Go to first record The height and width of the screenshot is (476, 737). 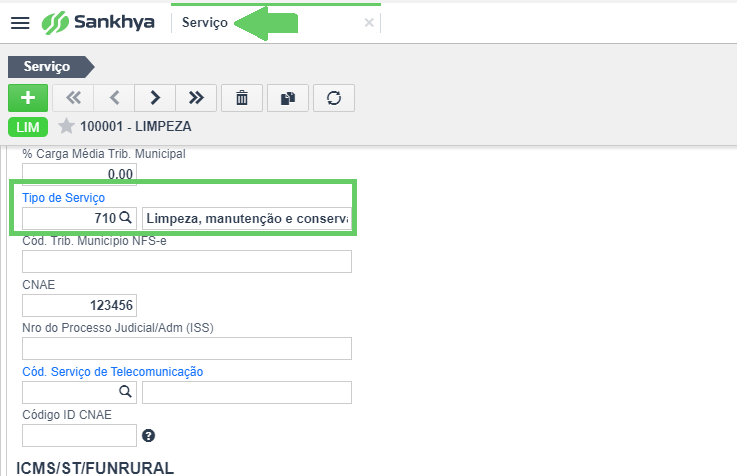[x=73, y=98]
